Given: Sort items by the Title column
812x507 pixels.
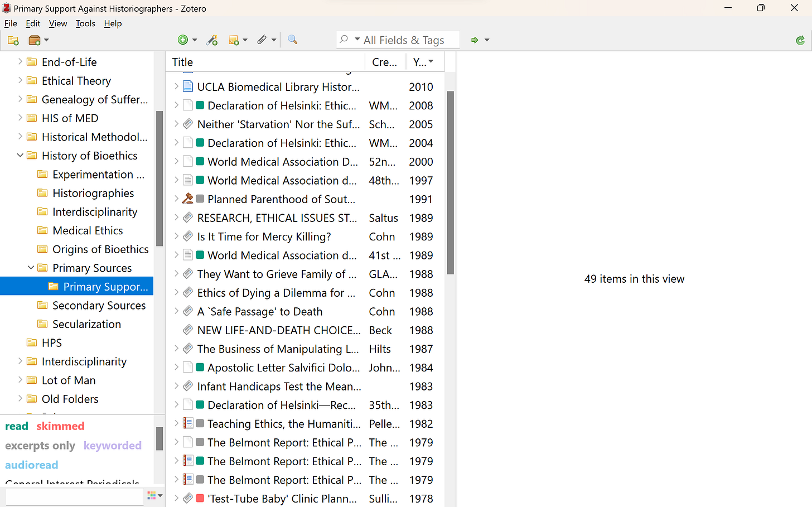Looking at the screenshot, I should (265, 62).
